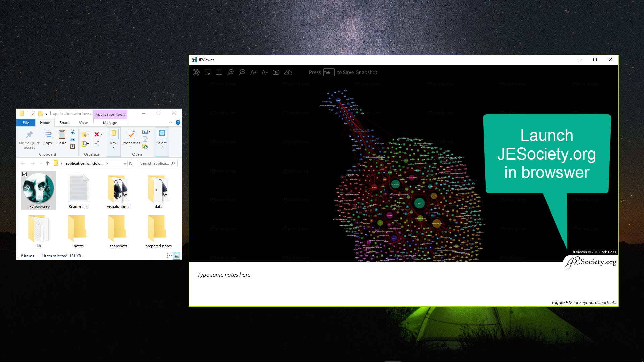The height and width of the screenshot is (362, 644).
Task: Open the File tab in Explorer
Action: [x=26, y=123]
